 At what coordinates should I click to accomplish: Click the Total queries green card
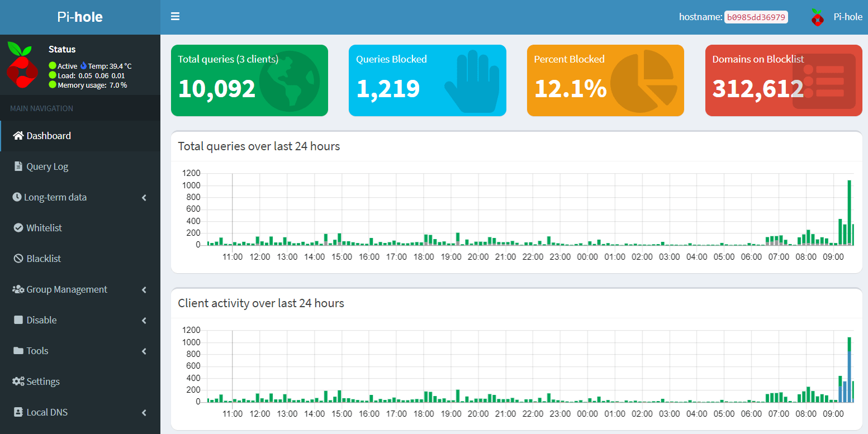(x=249, y=80)
